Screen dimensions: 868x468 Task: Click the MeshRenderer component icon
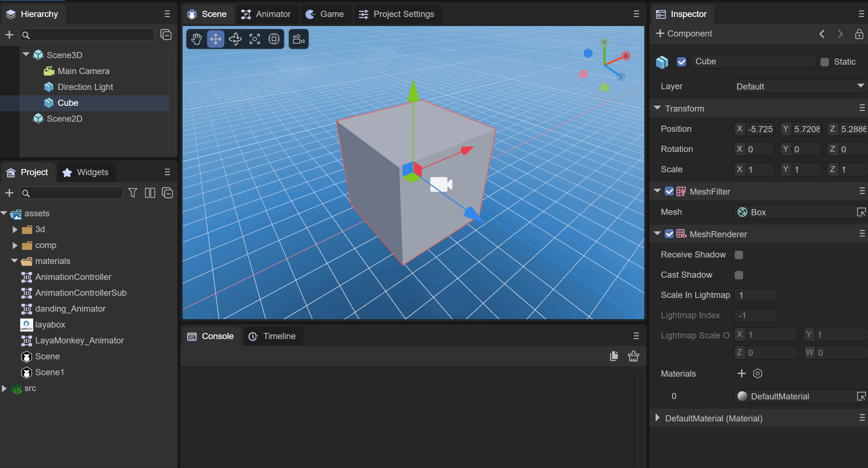tap(683, 234)
